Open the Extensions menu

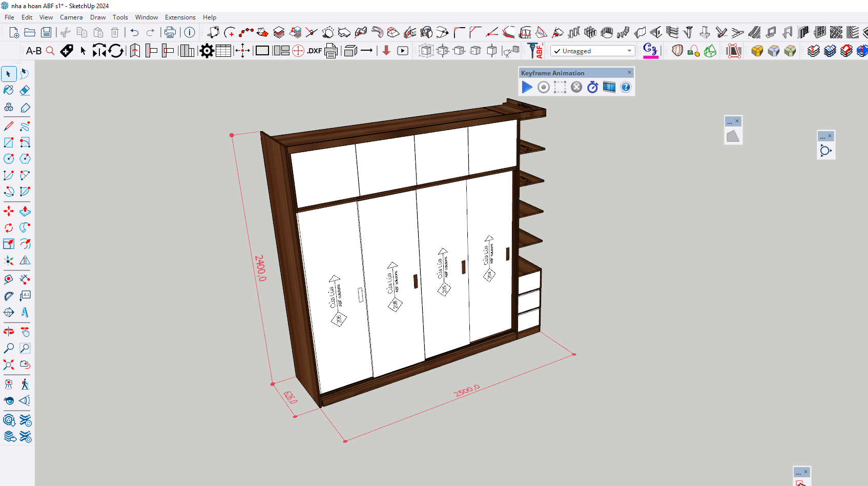click(180, 17)
